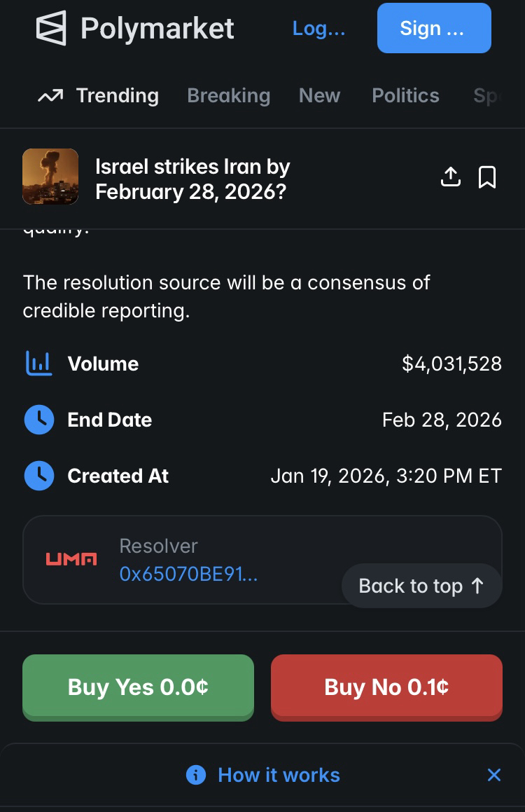This screenshot has width=525, height=812.
Task: Tap the share upload icon
Action: pos(451,177)
